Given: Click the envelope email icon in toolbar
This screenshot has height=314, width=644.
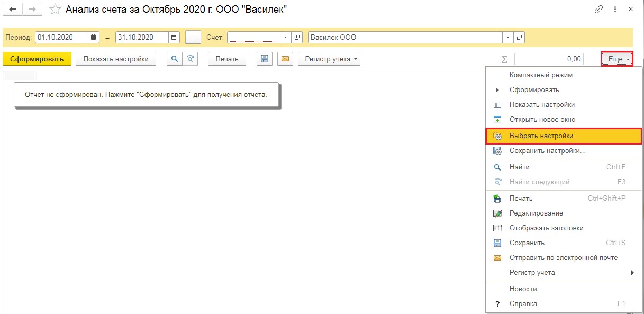Looking at the screenshot, I should pyautogui.click(x=285, y=59).
